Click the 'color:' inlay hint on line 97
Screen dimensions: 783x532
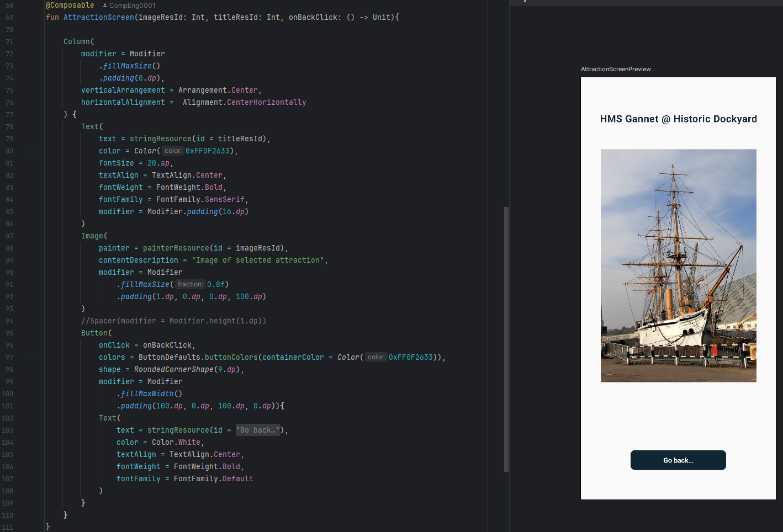click(x=376, y=357)
